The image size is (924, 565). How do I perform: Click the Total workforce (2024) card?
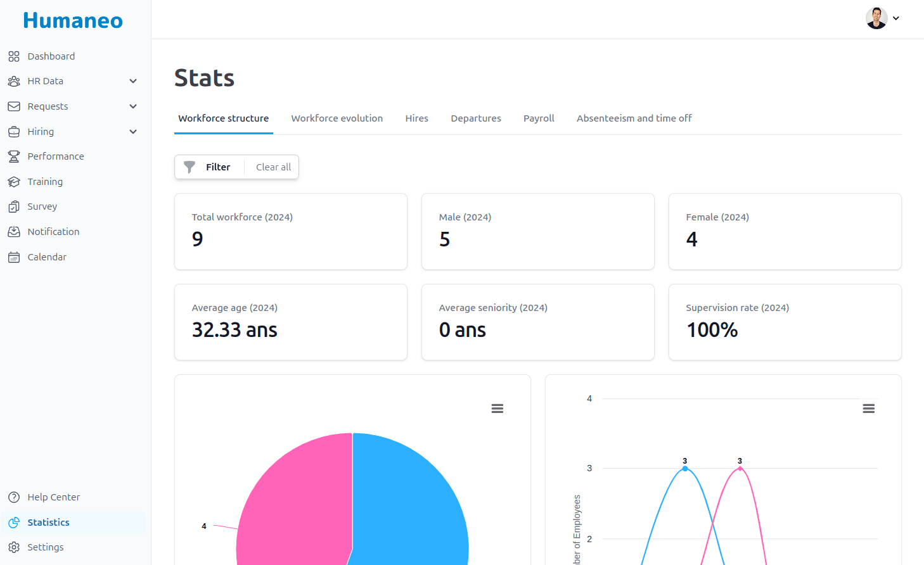click(x=291, y=232)
